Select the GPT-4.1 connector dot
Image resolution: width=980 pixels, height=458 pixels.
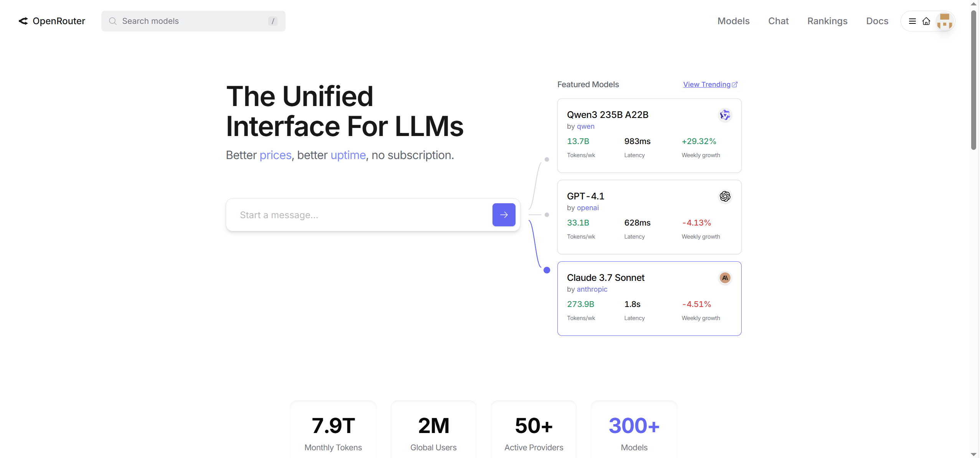click(547, 215)
